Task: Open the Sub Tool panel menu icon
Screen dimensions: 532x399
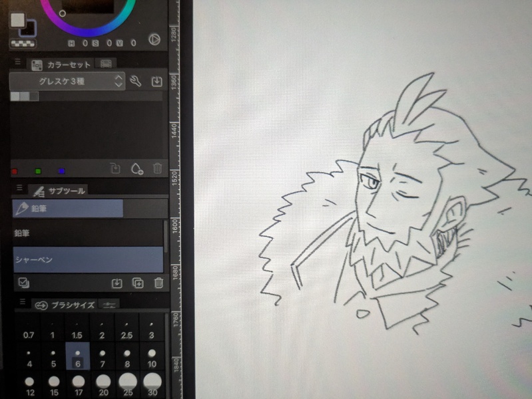Action: click(x=19, y=188)
